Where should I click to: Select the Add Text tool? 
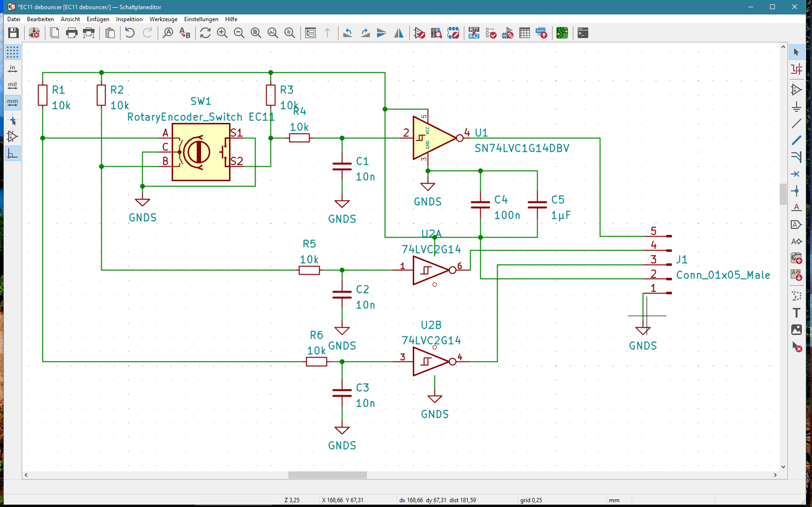click(796, 313)
